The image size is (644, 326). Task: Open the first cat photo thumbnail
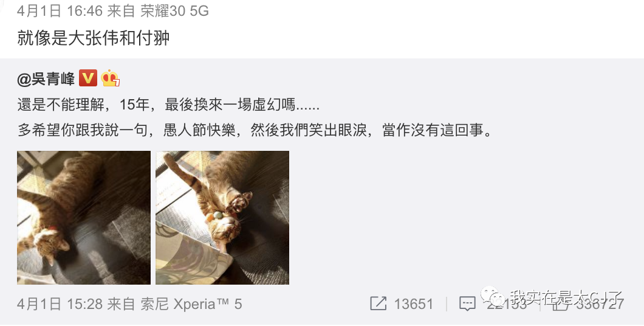84,218
